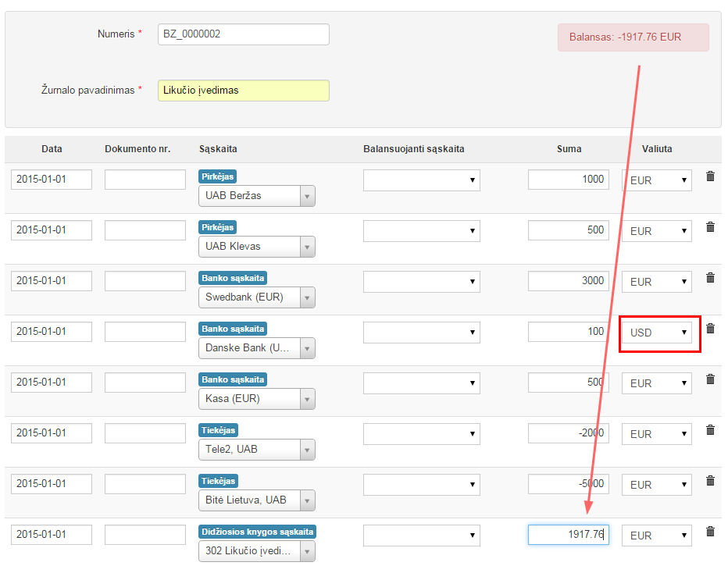This screenshot has width=728, height=573.
Task: Remove the Tele2, UAB row via trash icon
Action: (x=710, y=430)
